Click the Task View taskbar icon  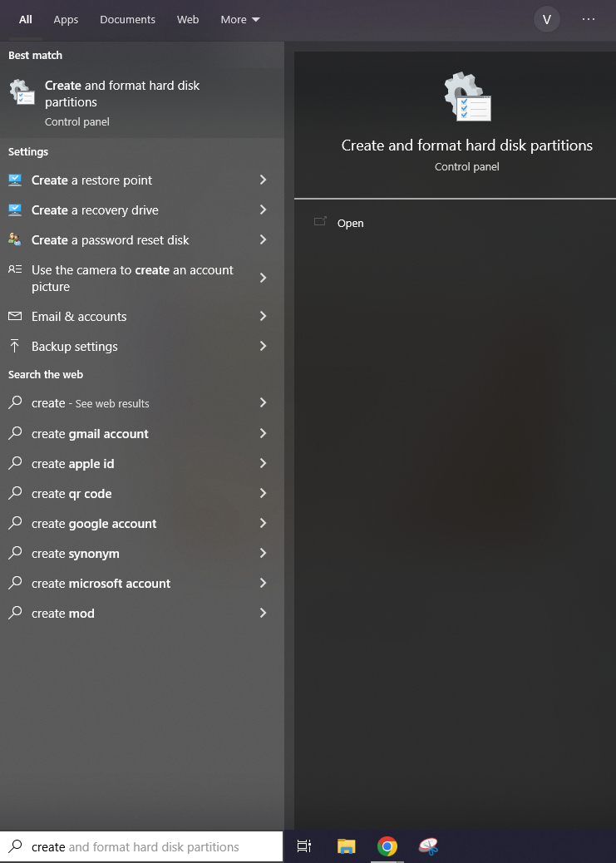click(x=304, y=846)
